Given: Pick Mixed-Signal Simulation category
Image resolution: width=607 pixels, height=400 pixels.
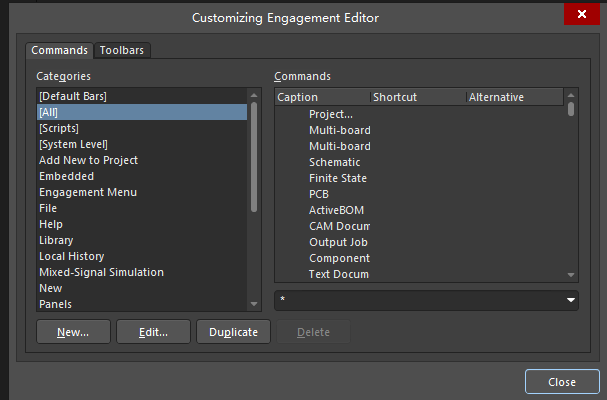Looking at the screenshot, I should coord(142,272).
